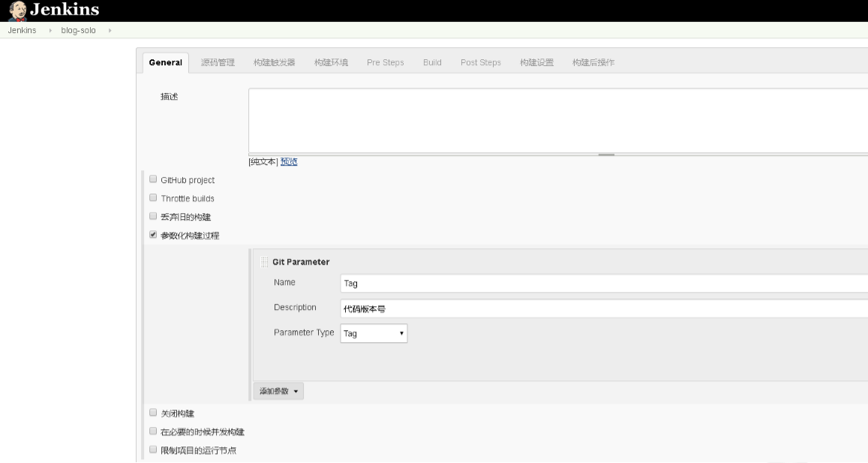
Task: Switch to the 构建环境 tab
Action: point(331,62)
